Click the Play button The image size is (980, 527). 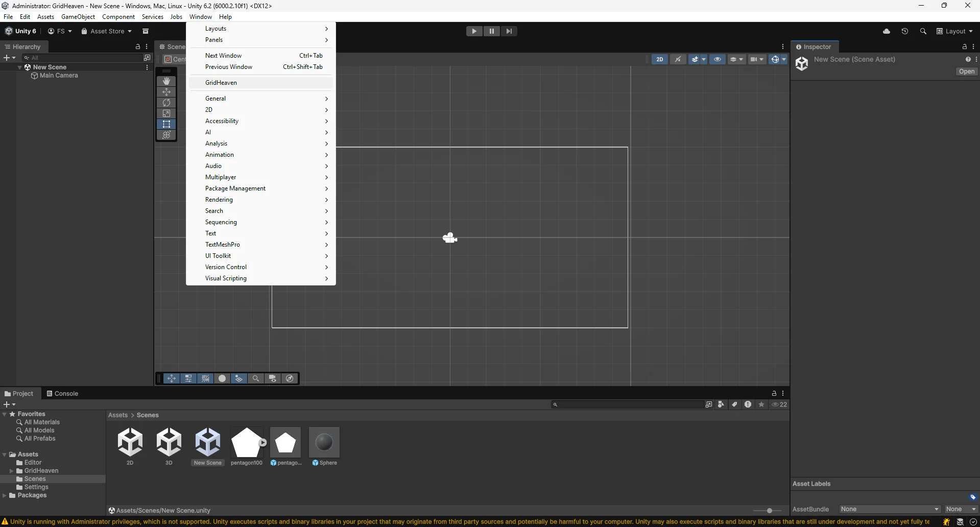click(x=474, y=31)
